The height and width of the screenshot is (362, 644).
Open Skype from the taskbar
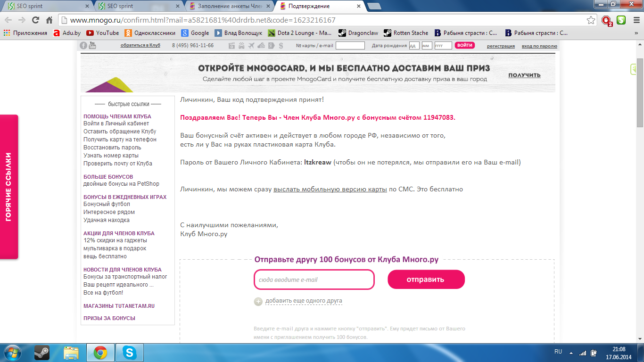click(x=129, y=353)
